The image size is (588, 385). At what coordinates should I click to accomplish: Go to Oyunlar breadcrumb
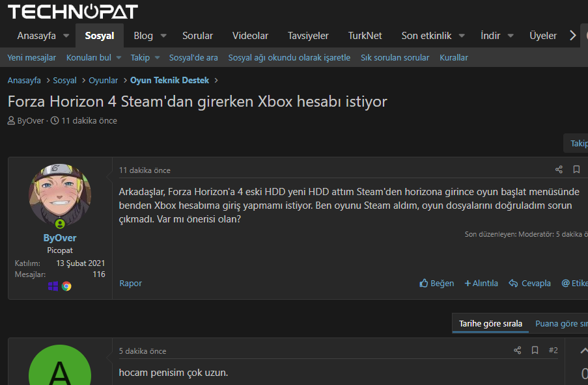pyautogui.click(x=103, y=81)
